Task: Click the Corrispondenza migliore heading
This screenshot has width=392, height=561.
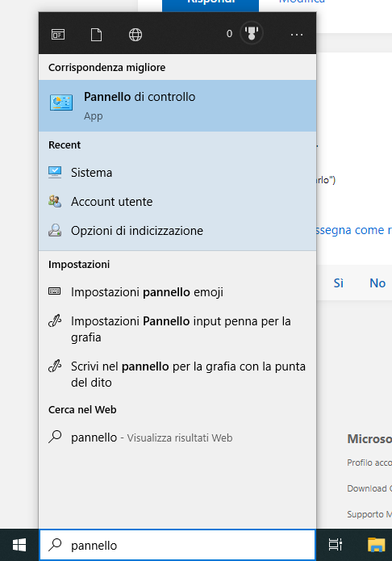Action: [x=107, y=68]
